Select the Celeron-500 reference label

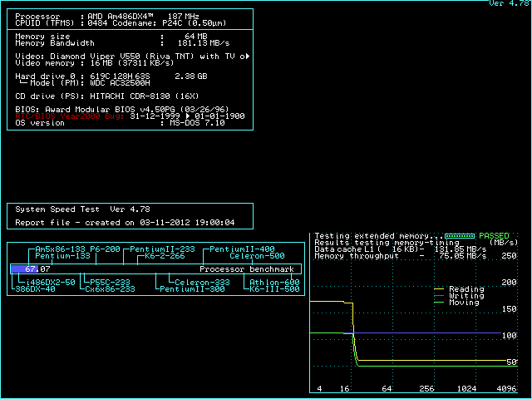pos(252,256)
